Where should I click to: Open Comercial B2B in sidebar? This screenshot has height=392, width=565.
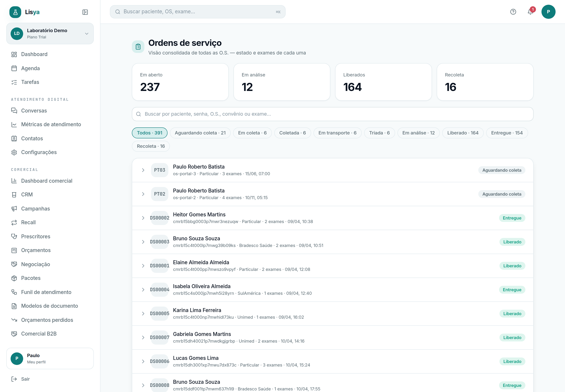[x=39, y=334]
